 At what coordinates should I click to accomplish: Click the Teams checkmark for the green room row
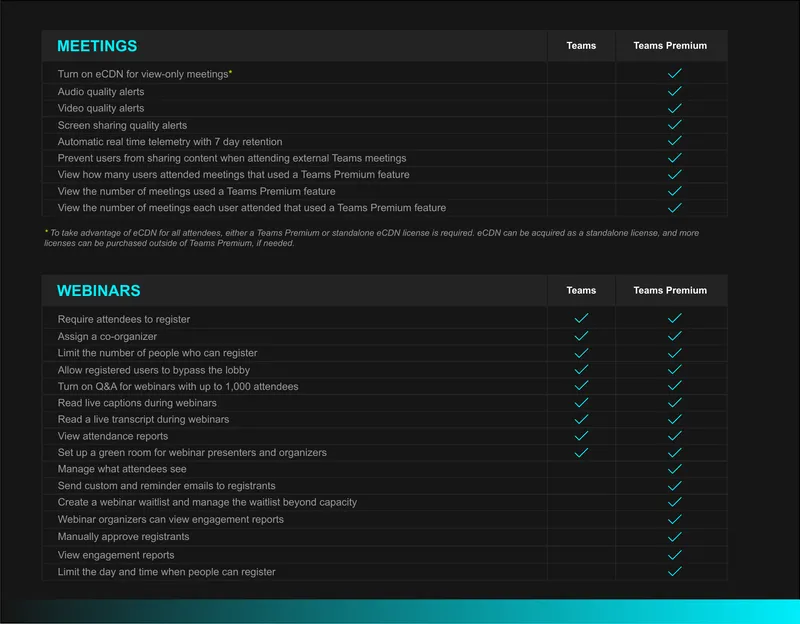pyautogui.click(x=581, y=453)
